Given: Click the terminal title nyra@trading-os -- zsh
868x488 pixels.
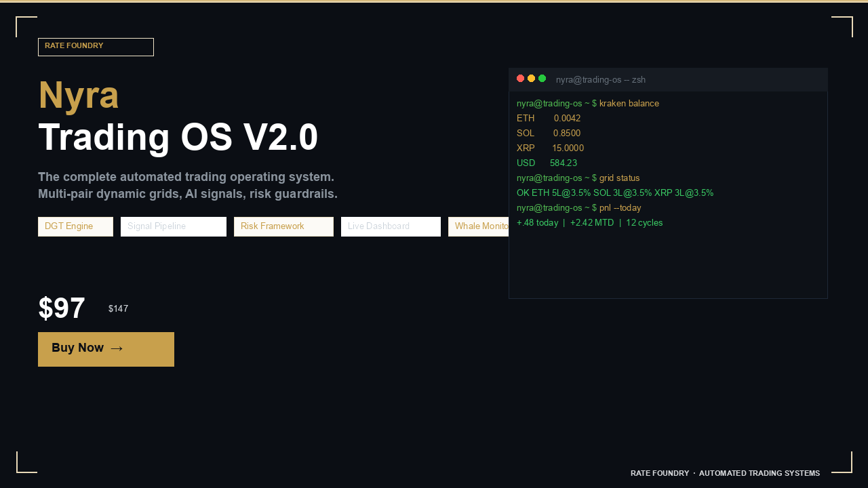Looking at the screenshot, I should [601, 80].
